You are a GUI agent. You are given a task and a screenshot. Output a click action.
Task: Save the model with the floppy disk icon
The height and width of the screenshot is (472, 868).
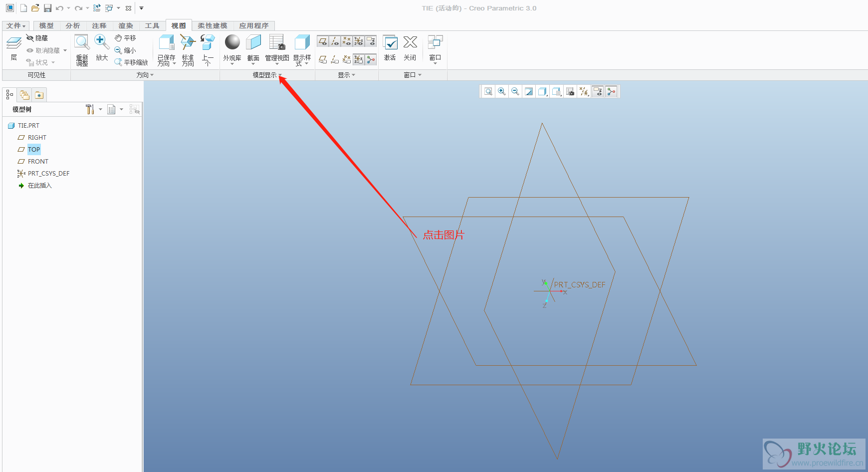point(47,8)
